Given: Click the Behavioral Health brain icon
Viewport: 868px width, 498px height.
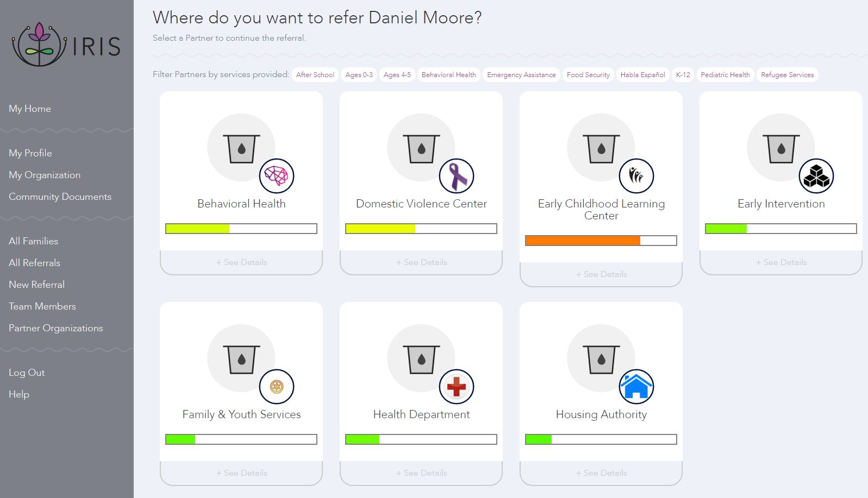Looking at the screenshot, I should tap(277, 176).
